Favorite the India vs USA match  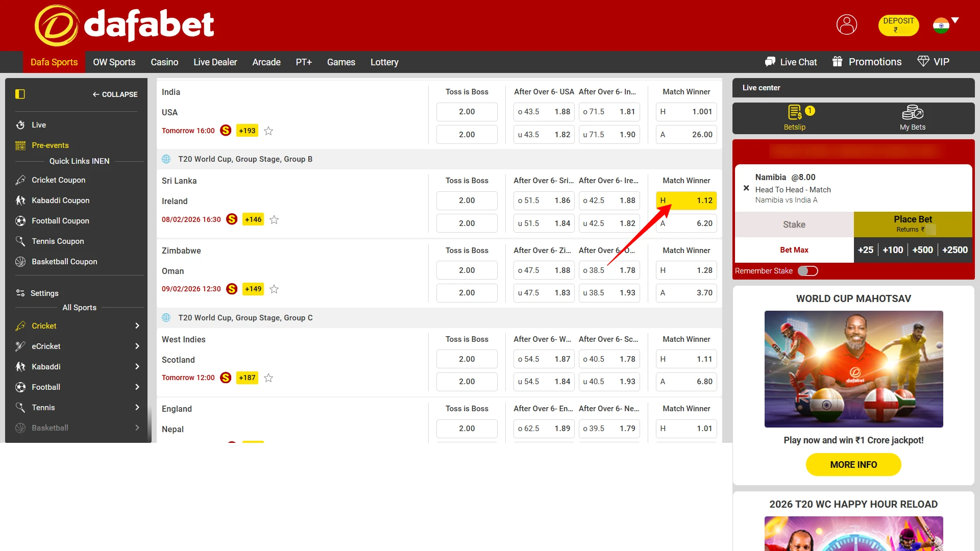[268, 131]
